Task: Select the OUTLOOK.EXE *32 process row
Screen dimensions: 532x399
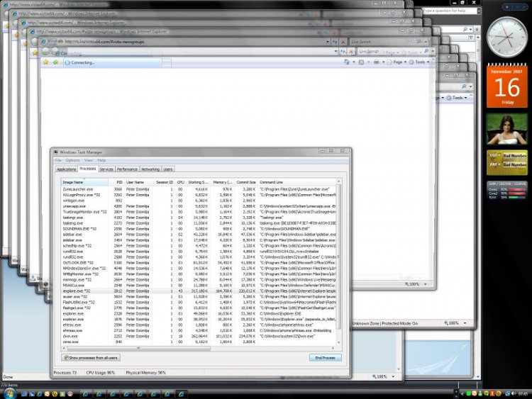Action: coord(199,263)
